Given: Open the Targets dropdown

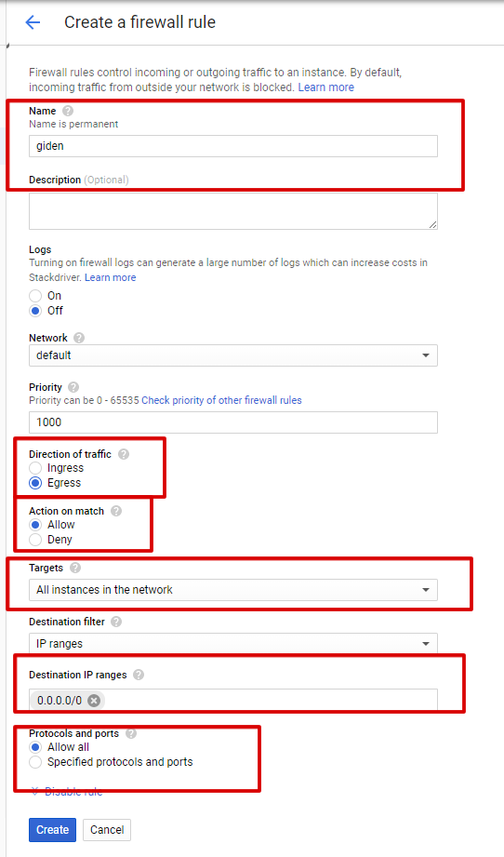Looking at the screenshot, I should pyautogui.click(x=233, y=590).
